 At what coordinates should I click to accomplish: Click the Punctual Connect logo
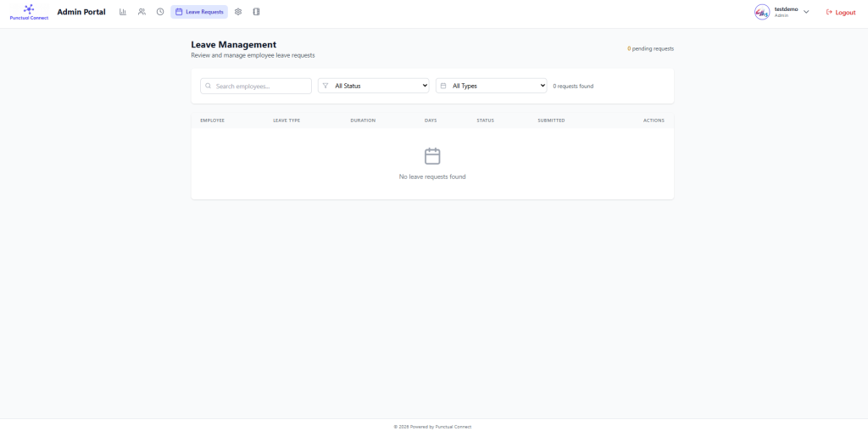[29, 12]
